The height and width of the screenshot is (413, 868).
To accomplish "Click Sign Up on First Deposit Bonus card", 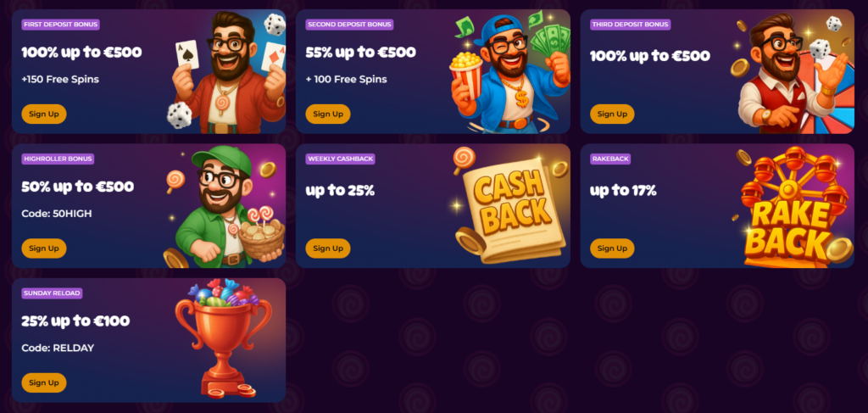I will point(44,114).
